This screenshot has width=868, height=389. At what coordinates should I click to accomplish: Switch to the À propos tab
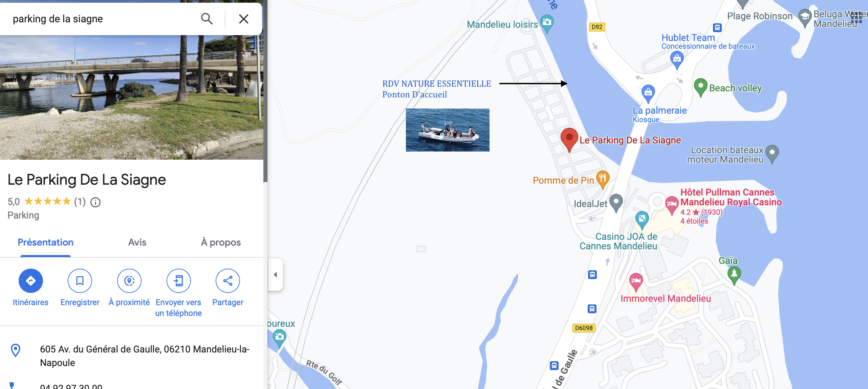pos(221,242)
